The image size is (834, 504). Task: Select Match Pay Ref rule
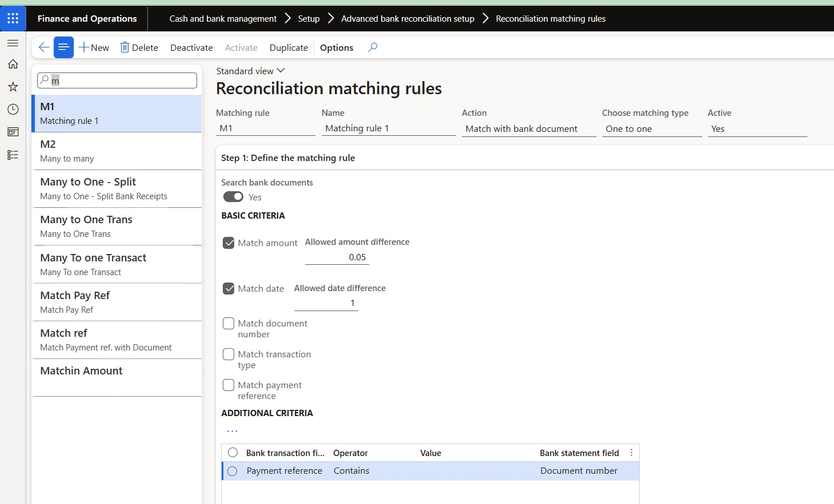point(117,302)
